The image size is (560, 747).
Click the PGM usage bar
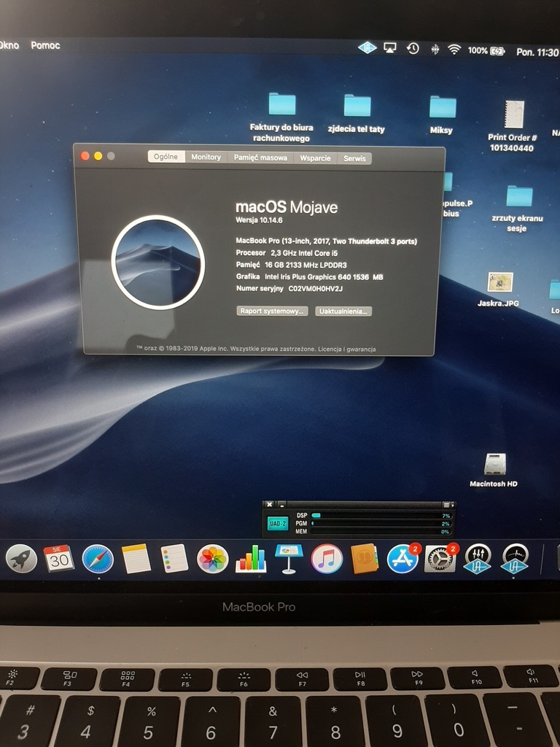(381, 524)
